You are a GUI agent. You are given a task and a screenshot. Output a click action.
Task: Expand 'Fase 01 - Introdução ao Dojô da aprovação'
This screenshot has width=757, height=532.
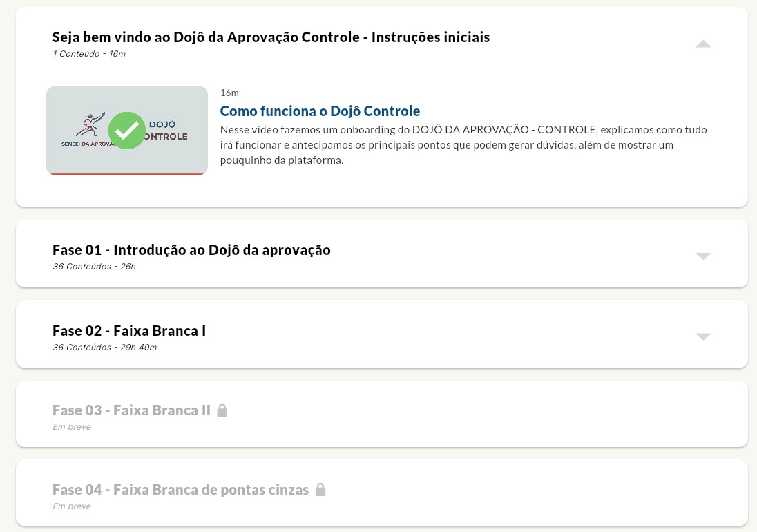[703, 256]
